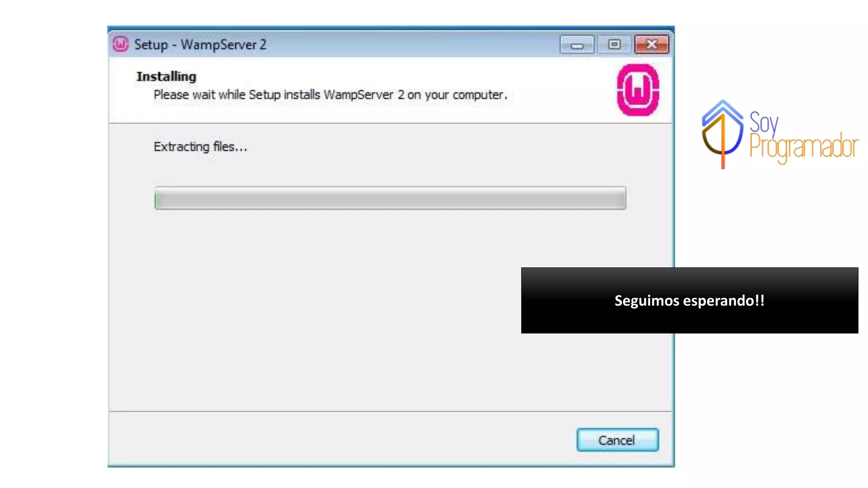The height and width of the screenshot is (488, 868).
Task: Select the "Installing" bold heading
Action: coord(166,77)
